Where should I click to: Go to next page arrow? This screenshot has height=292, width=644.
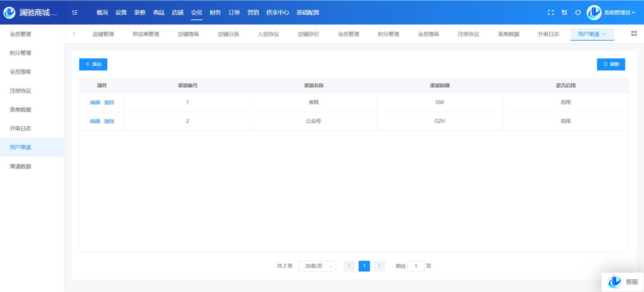tap(379, 266)
